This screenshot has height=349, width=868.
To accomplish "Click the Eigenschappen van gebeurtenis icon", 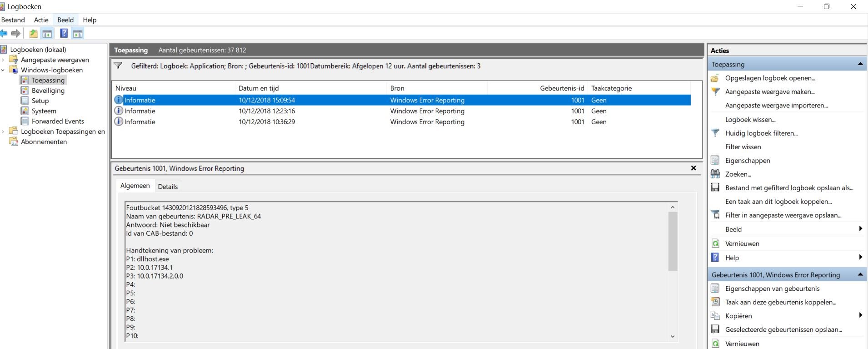I will tap(715, 288).
